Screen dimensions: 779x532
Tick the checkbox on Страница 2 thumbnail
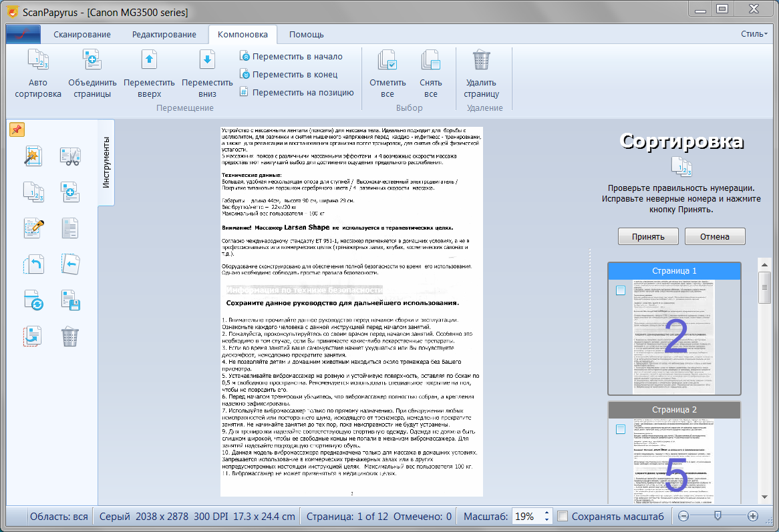(621, 429)
